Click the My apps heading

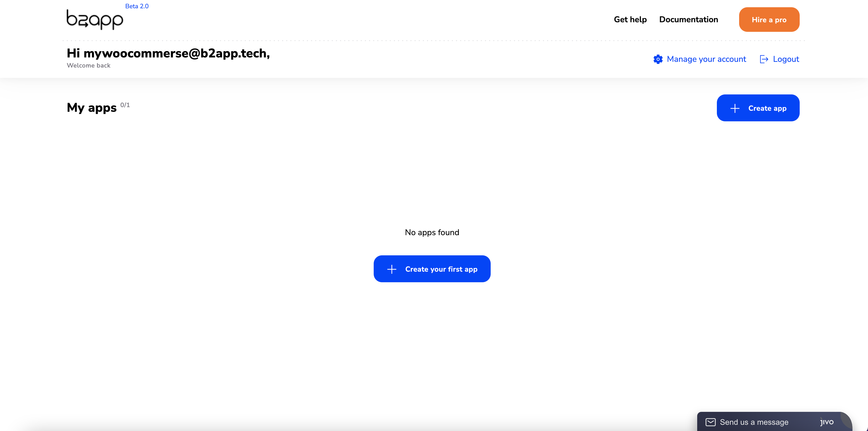click(92, 108)
